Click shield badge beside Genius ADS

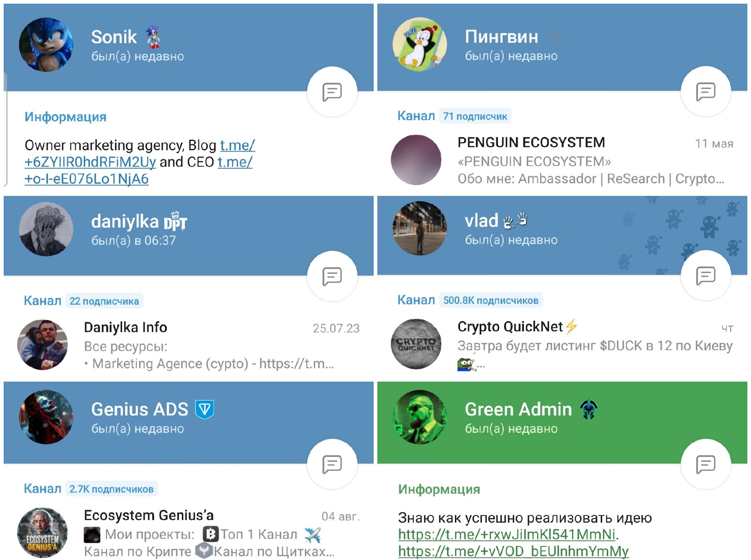pos(205,409)
